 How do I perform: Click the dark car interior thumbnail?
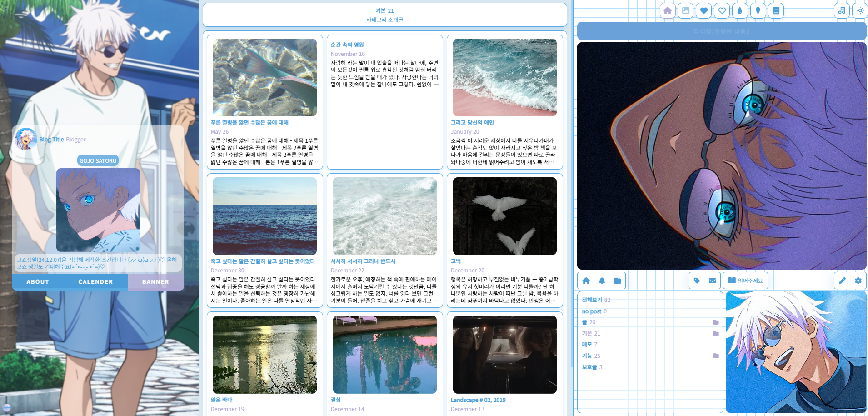point(505,355)
